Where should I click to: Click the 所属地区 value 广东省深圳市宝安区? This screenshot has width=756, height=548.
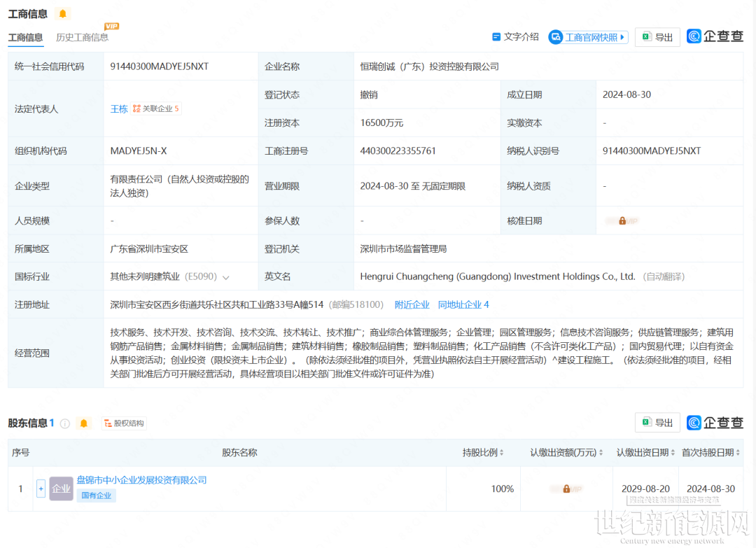coord(149,248)
